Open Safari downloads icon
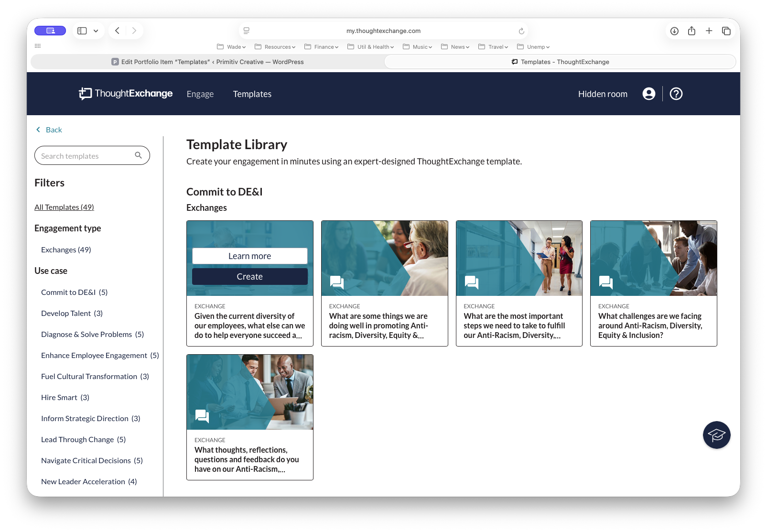This screenshot has width=767, height=532. click(x=674, y=31)
